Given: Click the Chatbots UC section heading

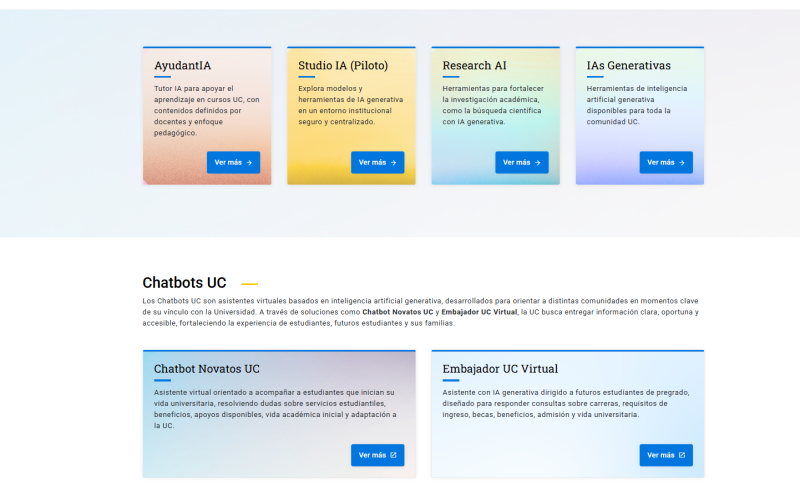Looking at the screenshot, I should coord(184,283).
